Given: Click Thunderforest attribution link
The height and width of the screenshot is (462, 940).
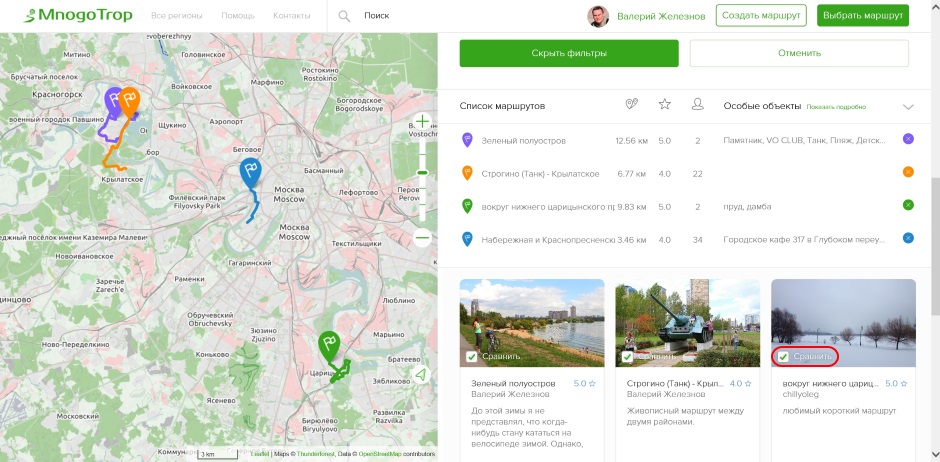Looking at the screenshot, I should coord(317,454).
